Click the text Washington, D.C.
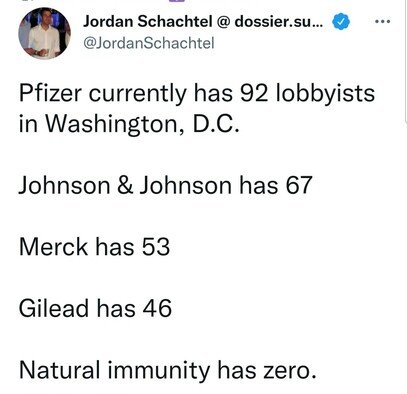This screenshot has width=407, height=394. 142,124
